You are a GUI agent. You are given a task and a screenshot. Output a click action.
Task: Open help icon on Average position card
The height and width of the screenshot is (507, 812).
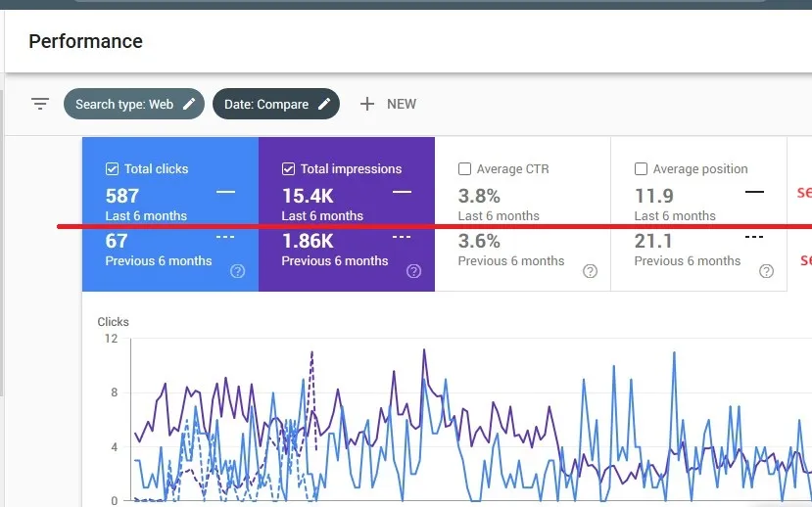pyautogui.click(x=766, y=271)
